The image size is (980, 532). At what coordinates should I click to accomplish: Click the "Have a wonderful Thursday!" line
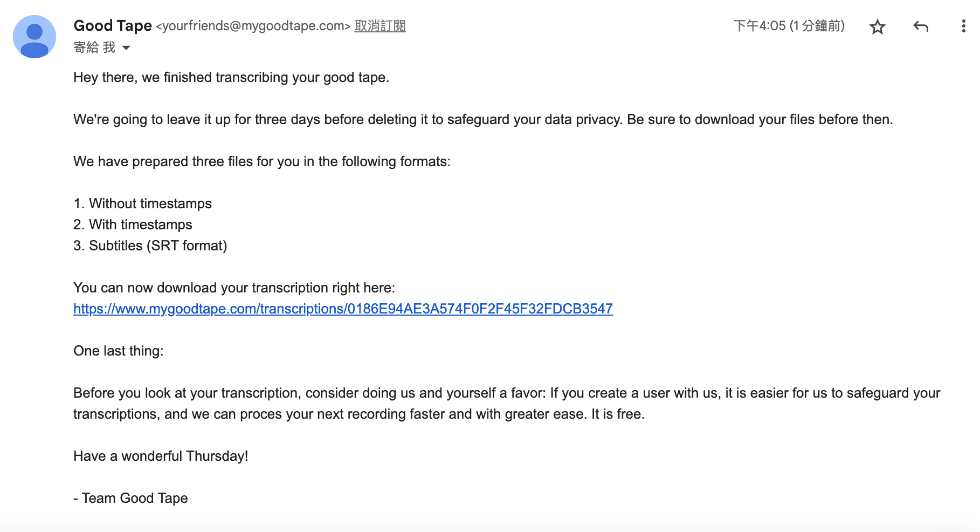coord(161,456)
